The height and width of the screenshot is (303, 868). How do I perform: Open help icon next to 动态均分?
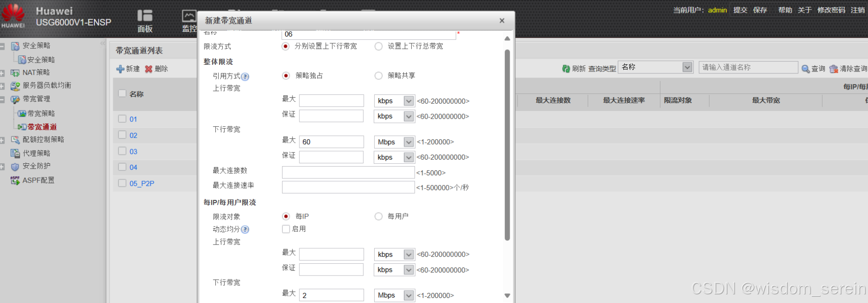tap(245, 230)
